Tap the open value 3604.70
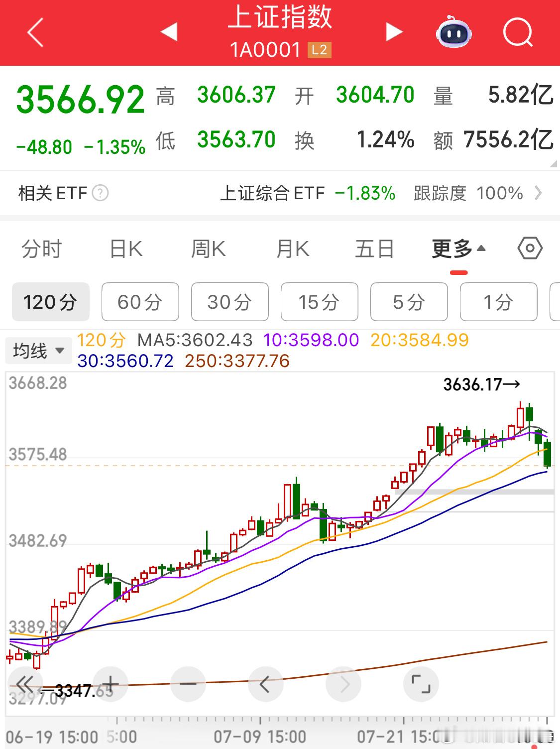The image size is (560, 749). click(375, 95)
